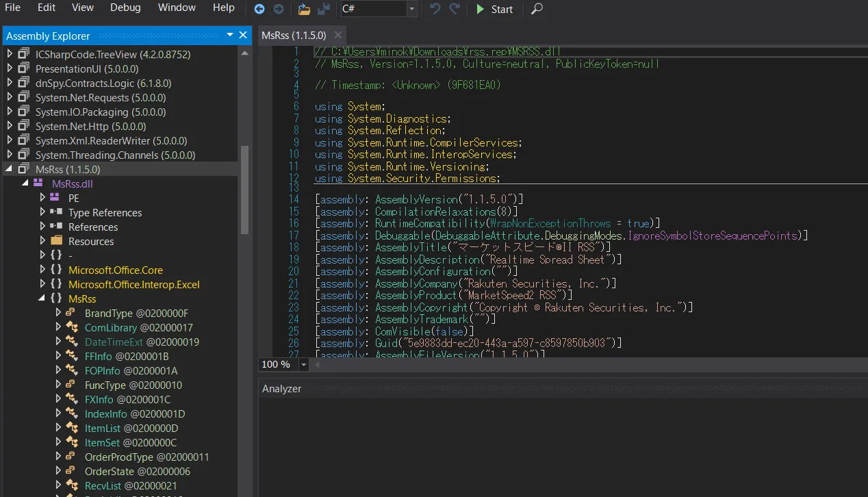The height and width of the screenshot is (497, 868).
Task: Select the ComLibrary class in tree
Action: click(111, 327)
